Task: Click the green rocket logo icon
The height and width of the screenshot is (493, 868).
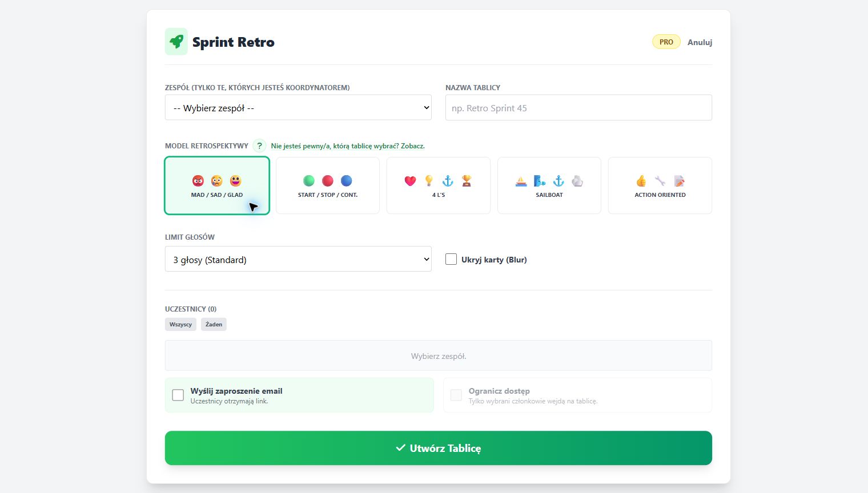Action: click(x=176, y=42)
